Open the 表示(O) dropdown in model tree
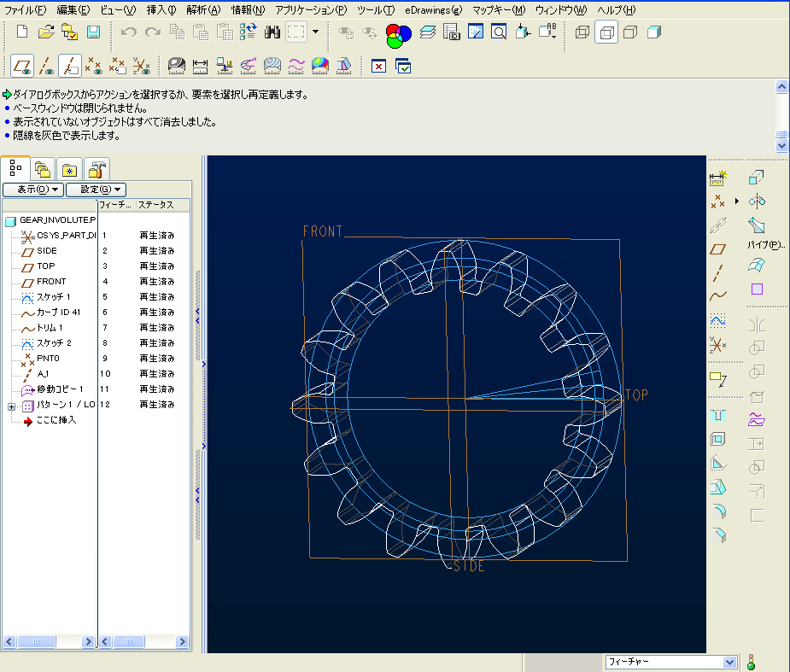Image resolution: width=790 pixels, height=672 pixels. 33,190
